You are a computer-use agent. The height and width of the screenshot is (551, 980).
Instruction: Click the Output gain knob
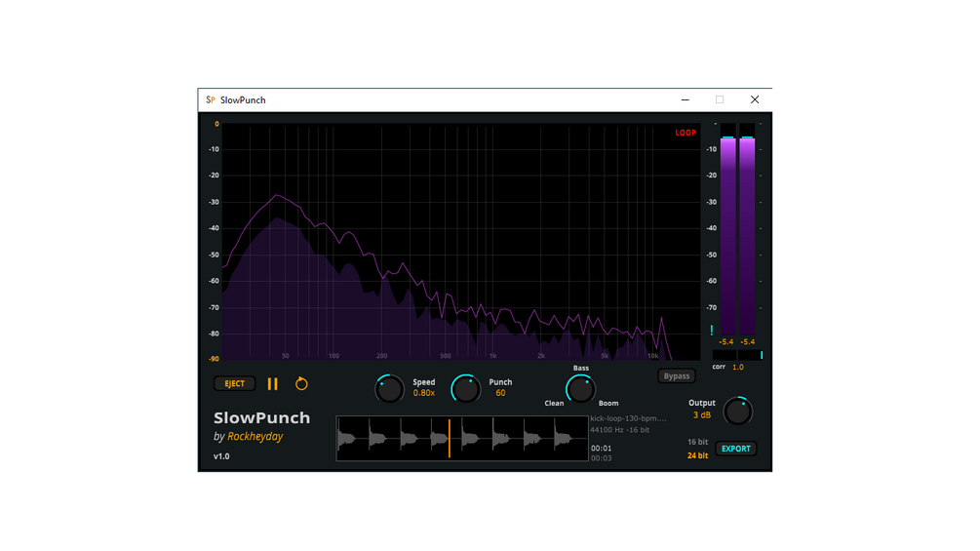[x=737, y=412]
